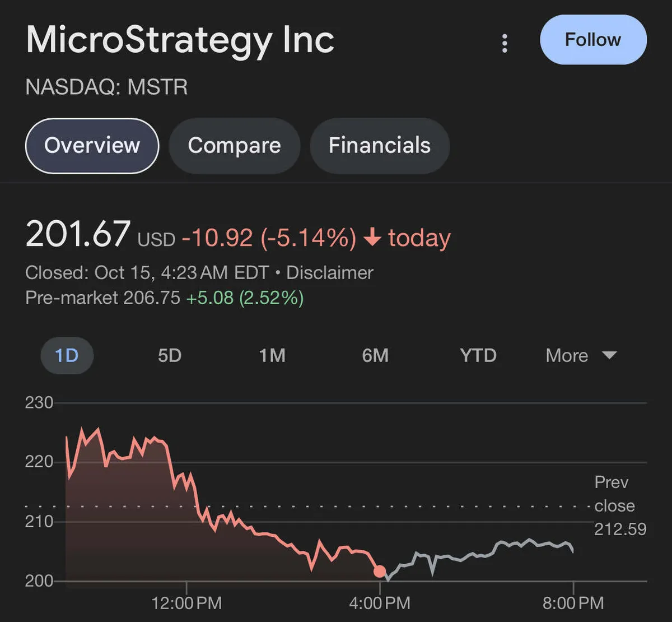Click the NASDAQ: MSTR ticker label
Screen dimensions: 672x622
point(106,87)
